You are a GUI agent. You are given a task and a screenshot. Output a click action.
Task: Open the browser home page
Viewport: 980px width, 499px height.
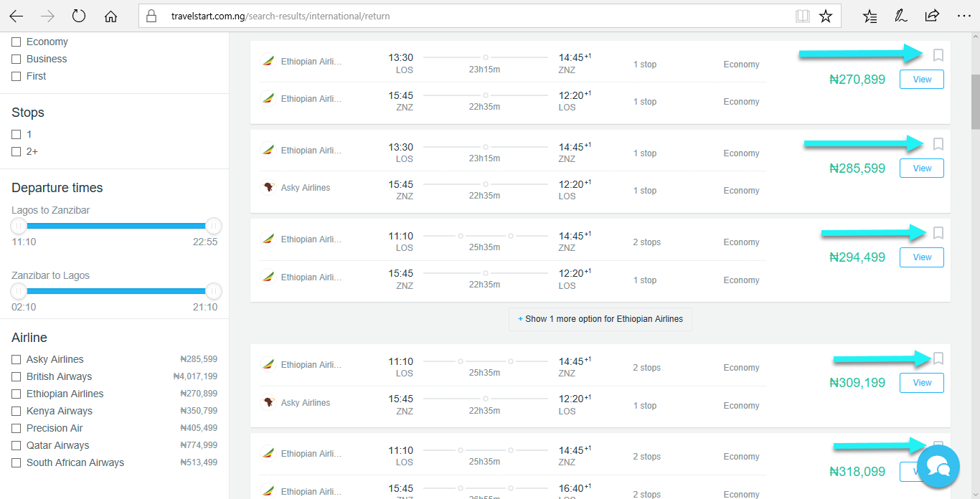click(x=110, y=16)
